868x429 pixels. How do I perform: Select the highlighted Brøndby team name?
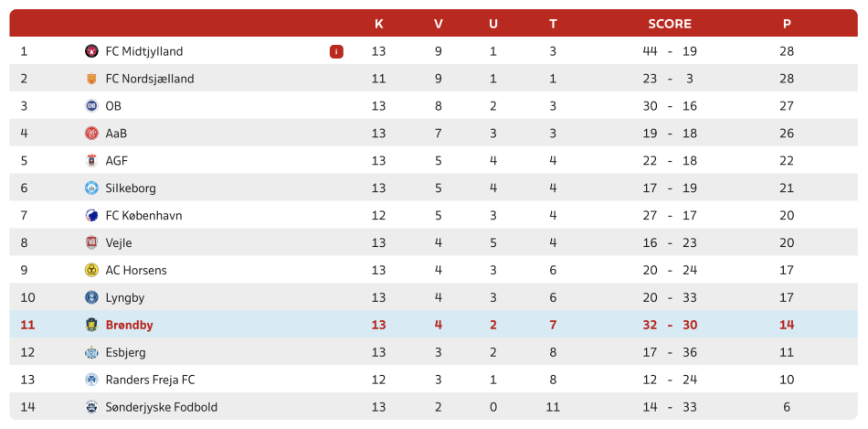129,325
